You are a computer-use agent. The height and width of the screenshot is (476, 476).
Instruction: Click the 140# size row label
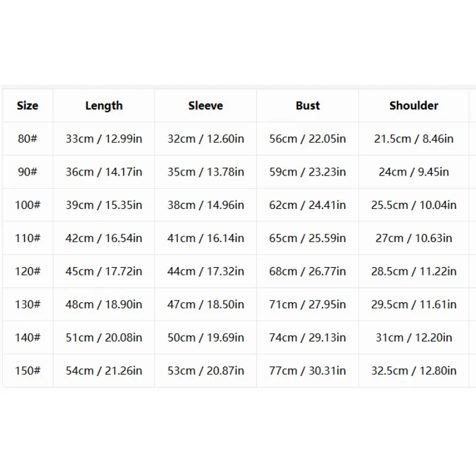pyautogui.click(x=27, y=337)
